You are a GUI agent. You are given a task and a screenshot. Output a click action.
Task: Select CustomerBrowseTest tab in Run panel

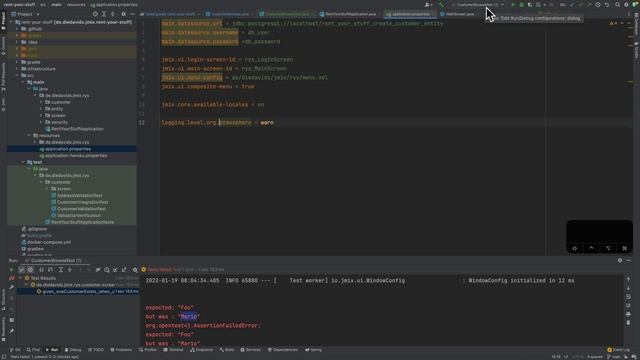pyautogui.click(x=56, y=260)
